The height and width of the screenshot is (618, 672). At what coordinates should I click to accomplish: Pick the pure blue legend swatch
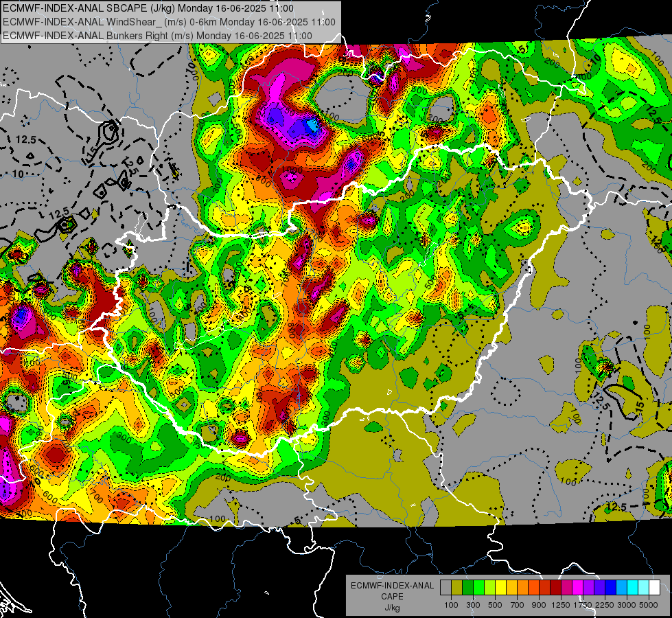[x=611, y=588]
